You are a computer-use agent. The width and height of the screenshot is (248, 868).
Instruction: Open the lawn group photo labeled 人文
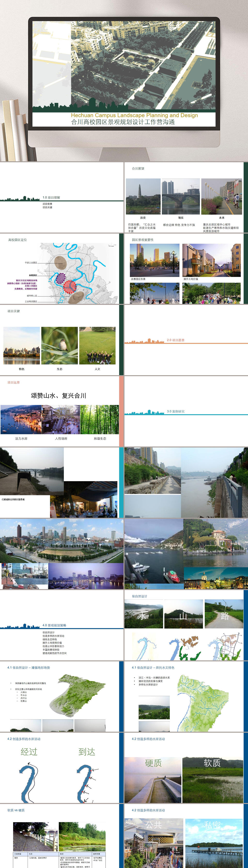click(97, 345)
